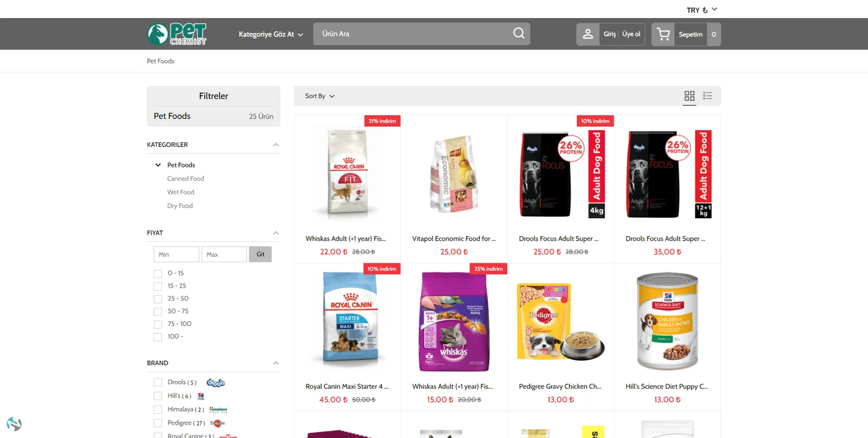Click the user account icon

(588, 34)
